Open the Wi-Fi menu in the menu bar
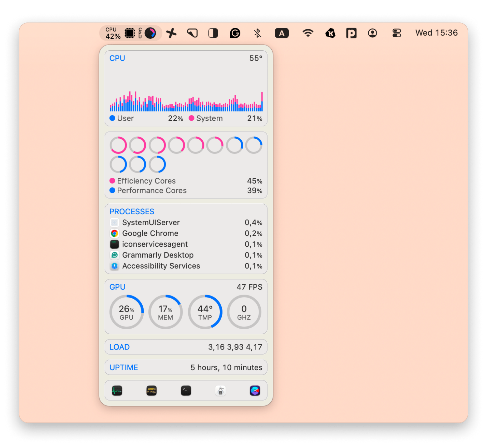 click(x=308, y=33)
